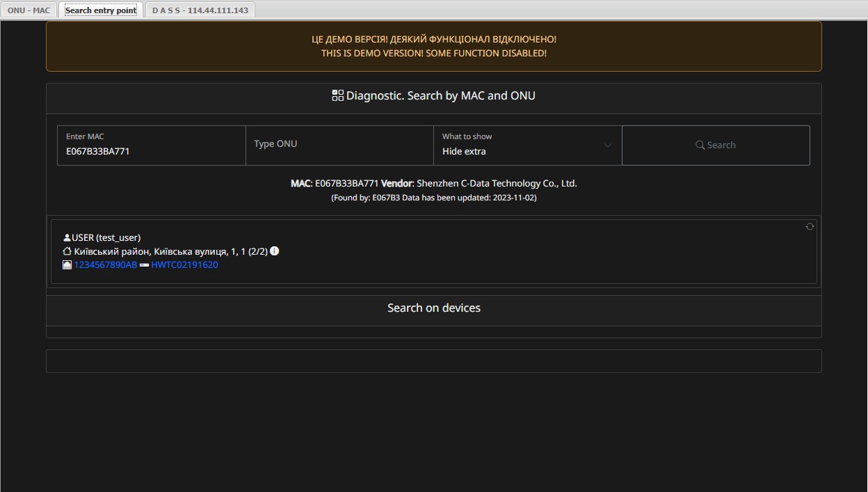
Task: Open the 1234567890AB account link
Action: pos(105,264)
